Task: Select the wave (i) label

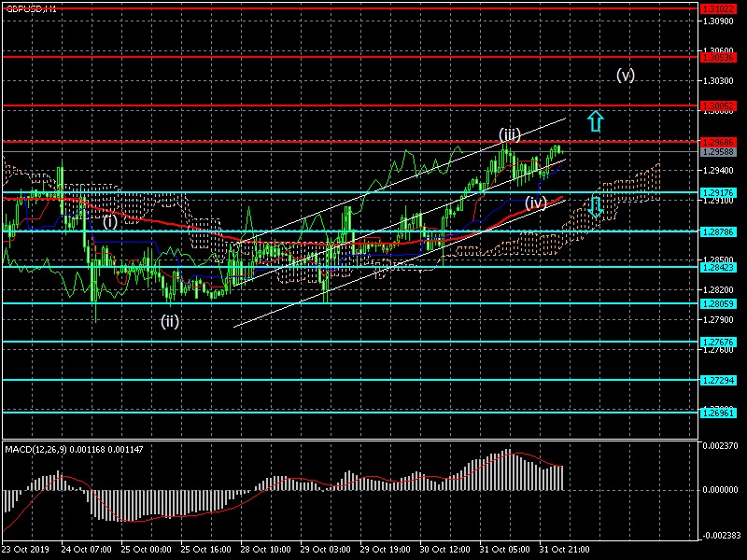Action: (x=110, y=221)
